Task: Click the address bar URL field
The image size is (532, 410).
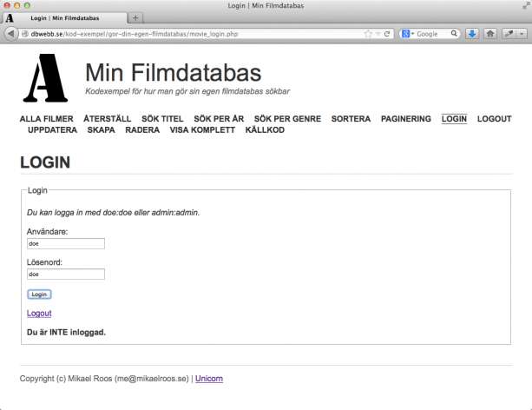Action: pyautogui.click(x=194, y=34)
